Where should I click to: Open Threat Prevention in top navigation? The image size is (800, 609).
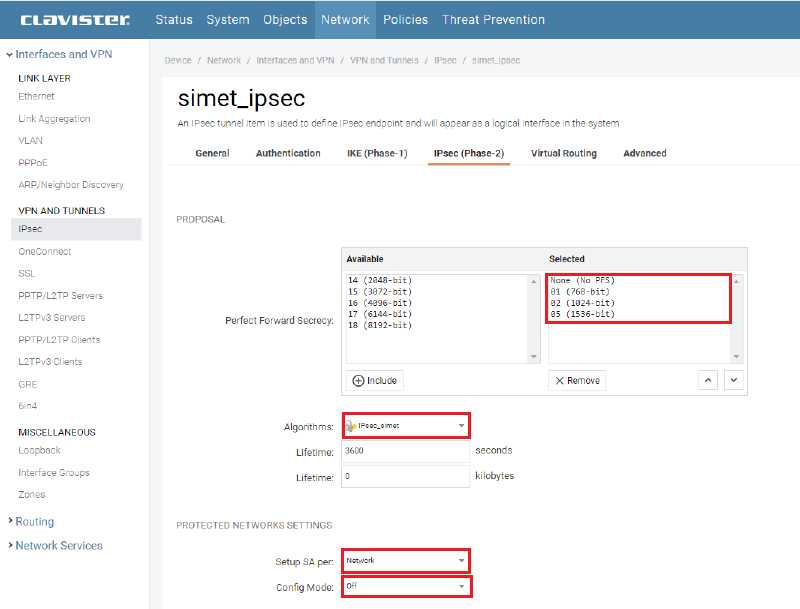pyautogui.click(x=493, y=19)
